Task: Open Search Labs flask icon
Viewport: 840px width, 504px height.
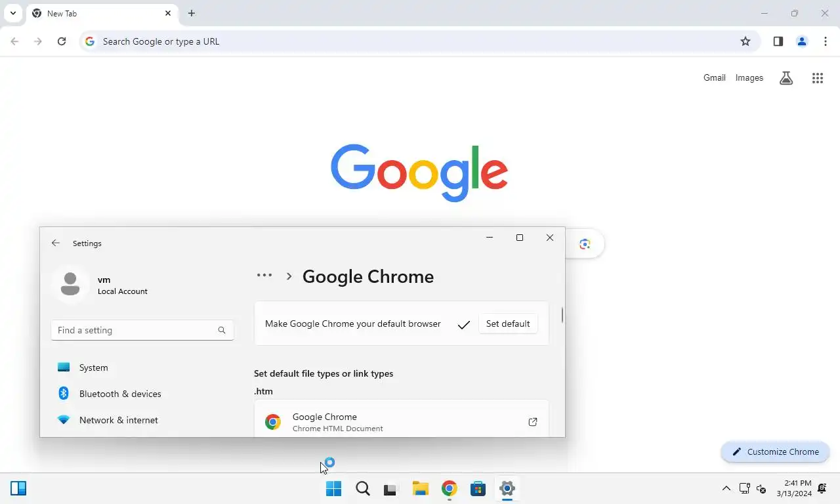Action: 786,78
